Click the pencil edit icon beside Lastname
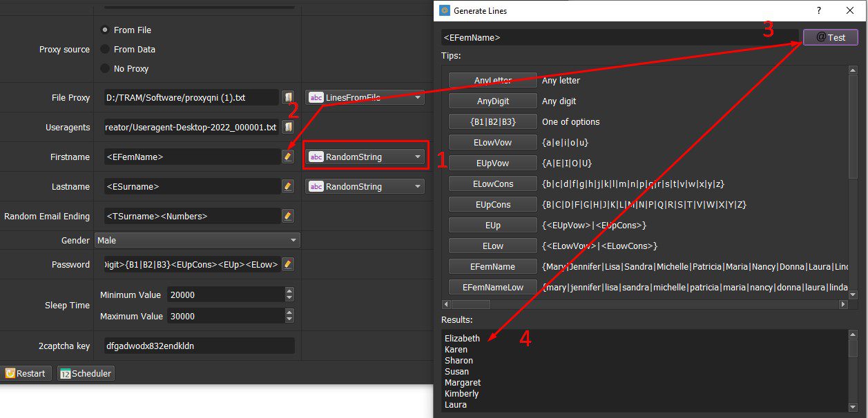 coord(288,186)
